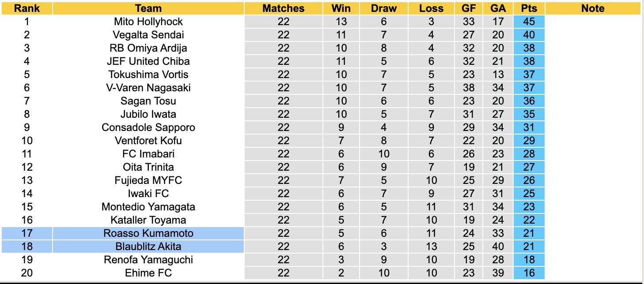The image size is (644, 284).
Task: Click the GF column header
Action: (469, 8)
